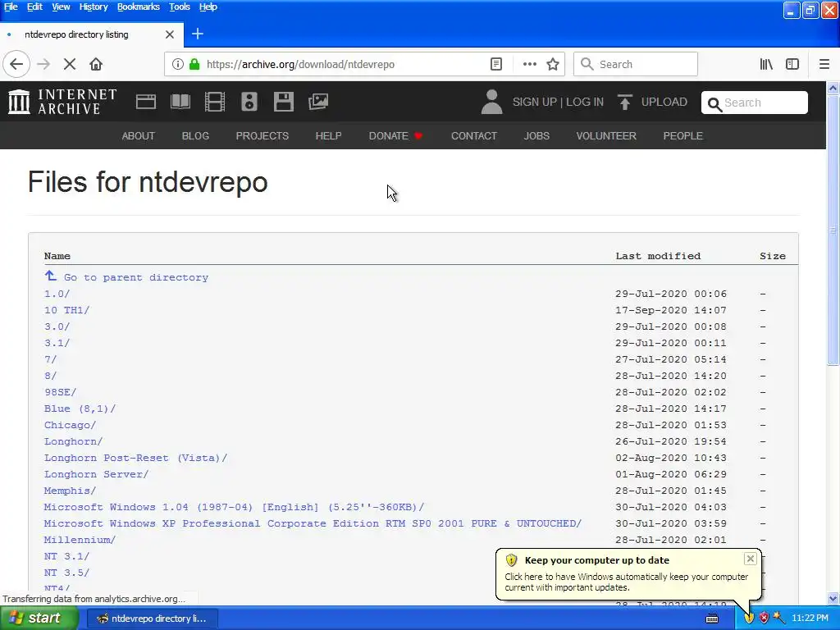Open VOLUNTEER navigation link

tap(606, 135)
